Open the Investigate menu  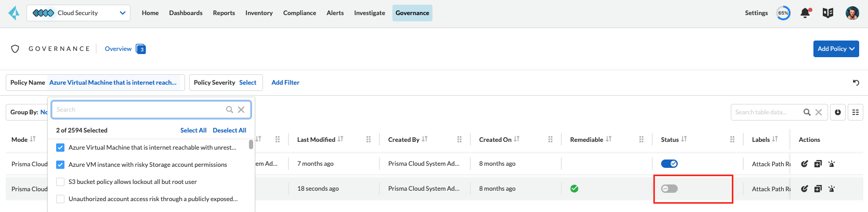370,13
